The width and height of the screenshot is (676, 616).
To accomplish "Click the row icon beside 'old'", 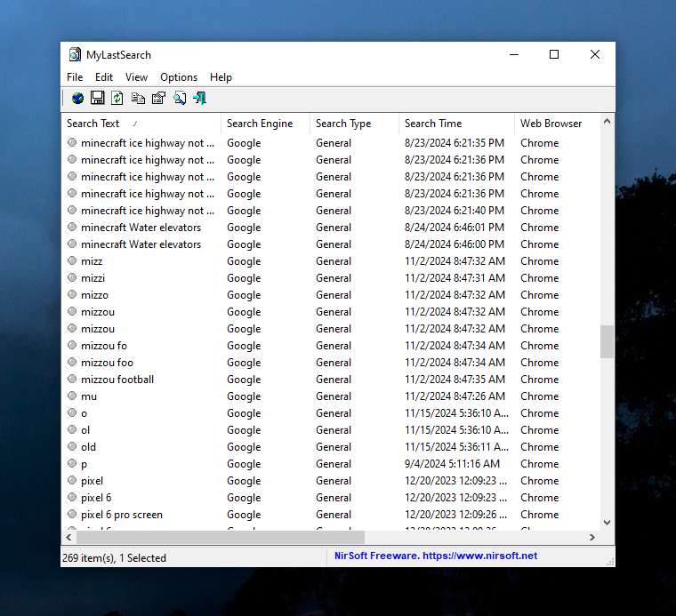I will pyautogui.click(x=72, y=446).
